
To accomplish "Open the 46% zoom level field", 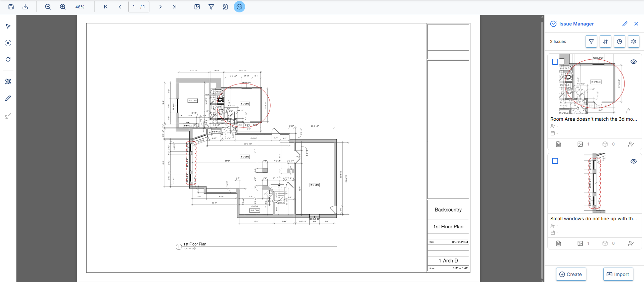I will [80, 7].
